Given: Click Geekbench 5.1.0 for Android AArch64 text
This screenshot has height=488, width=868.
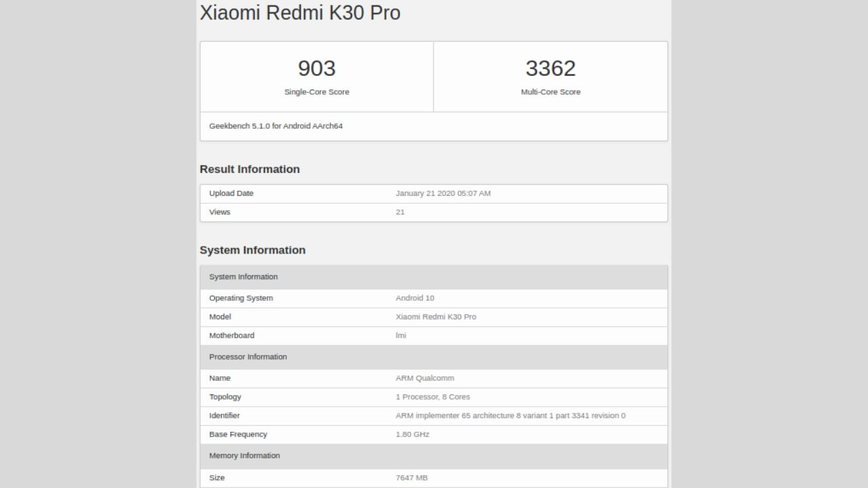Looking at the screenshot, I should pos(276,126).
